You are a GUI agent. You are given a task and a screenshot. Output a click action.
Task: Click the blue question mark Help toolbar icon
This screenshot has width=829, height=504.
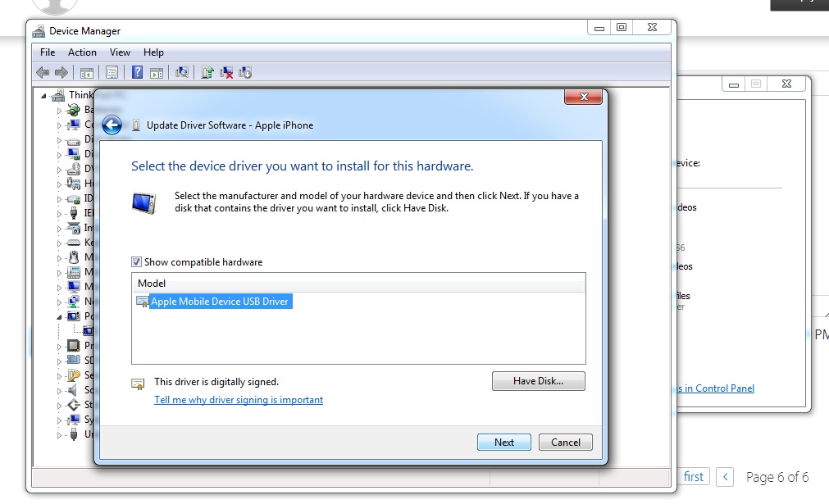(x=137, y=72)
